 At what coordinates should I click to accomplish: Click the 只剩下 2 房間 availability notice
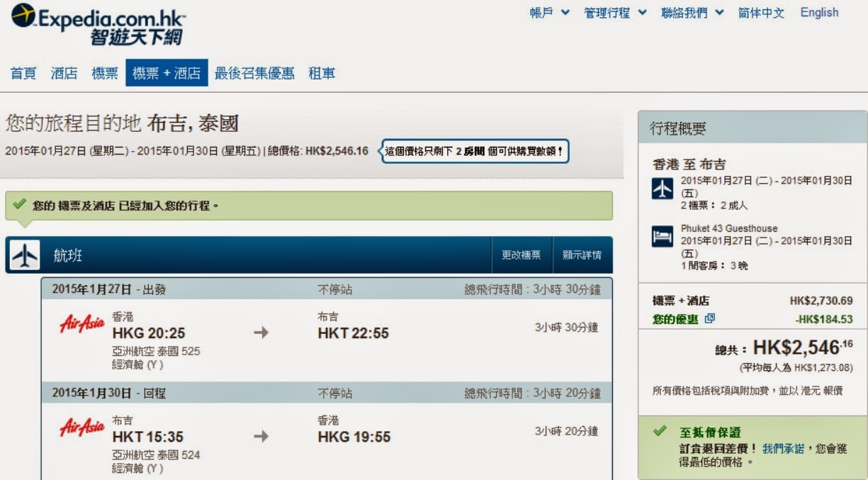pos(475,151)
